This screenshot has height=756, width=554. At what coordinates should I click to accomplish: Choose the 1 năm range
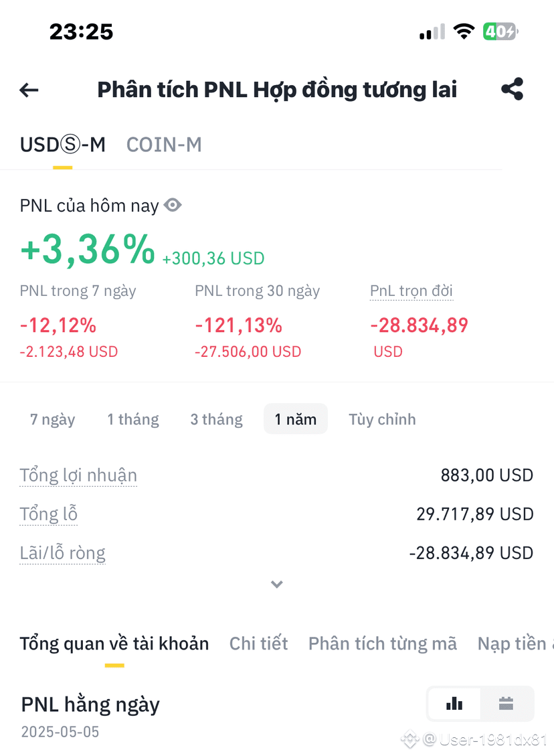pyautogui.click(x=296, y=419)
